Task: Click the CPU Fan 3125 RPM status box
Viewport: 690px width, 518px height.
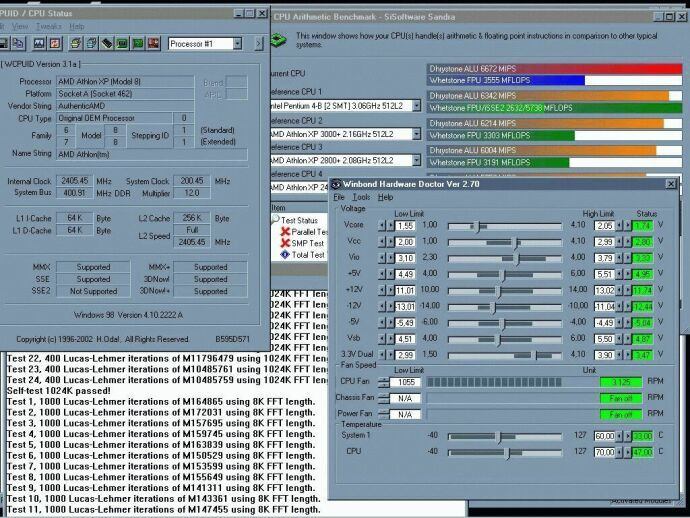Action: pyautogui.click(x=620, y=382)
